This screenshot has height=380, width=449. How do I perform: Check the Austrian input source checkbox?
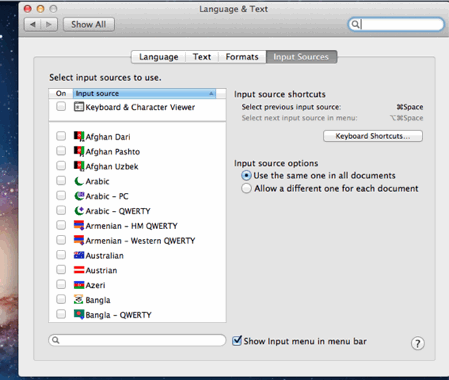61,270
